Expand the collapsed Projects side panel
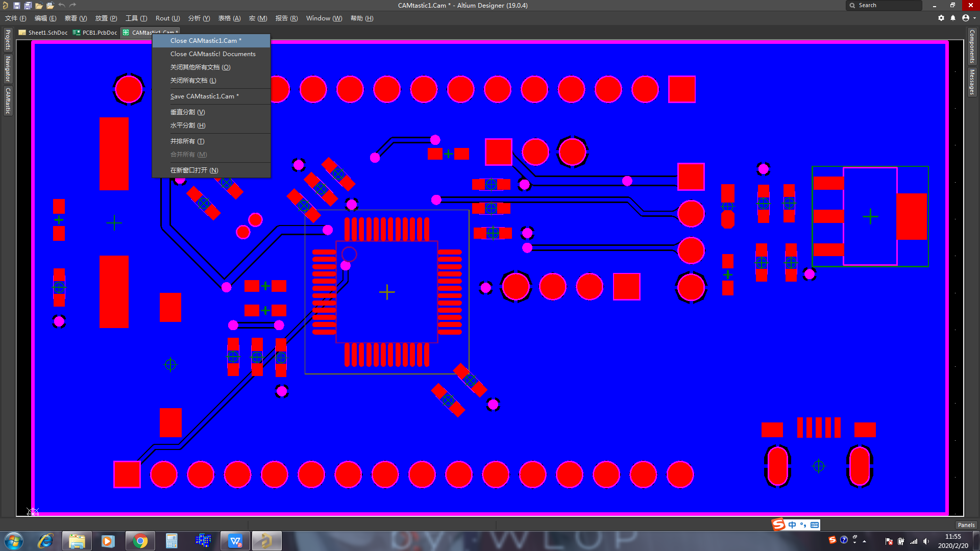 pos(8,40)
